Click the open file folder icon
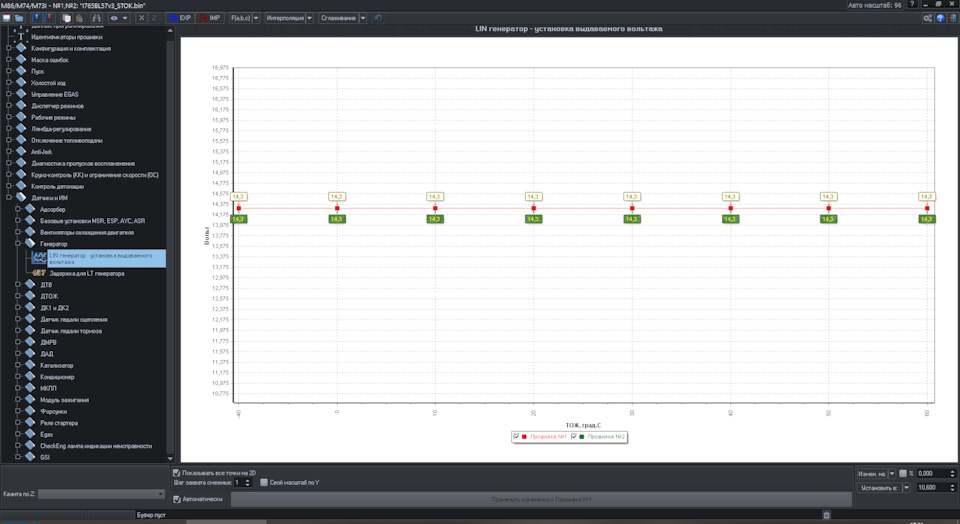Viewport: 960px width, 524px height. coord(19,18)
